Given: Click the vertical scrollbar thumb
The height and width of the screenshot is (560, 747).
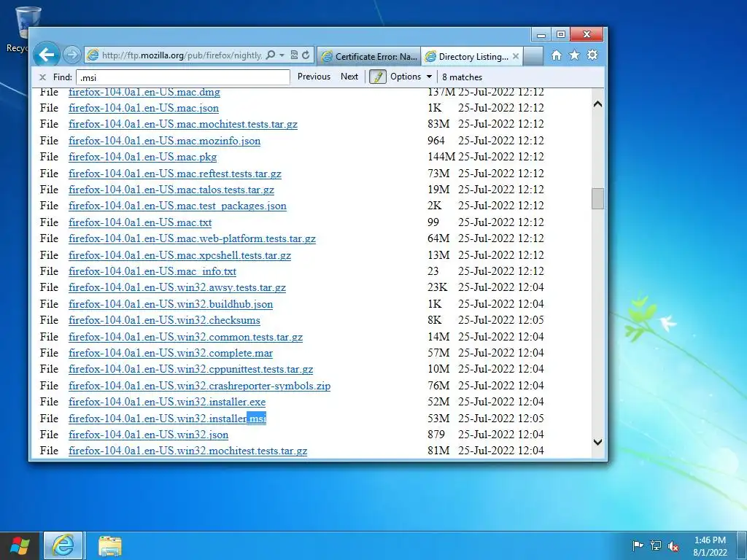Looking at the screenshot, I should coord(597,198).
